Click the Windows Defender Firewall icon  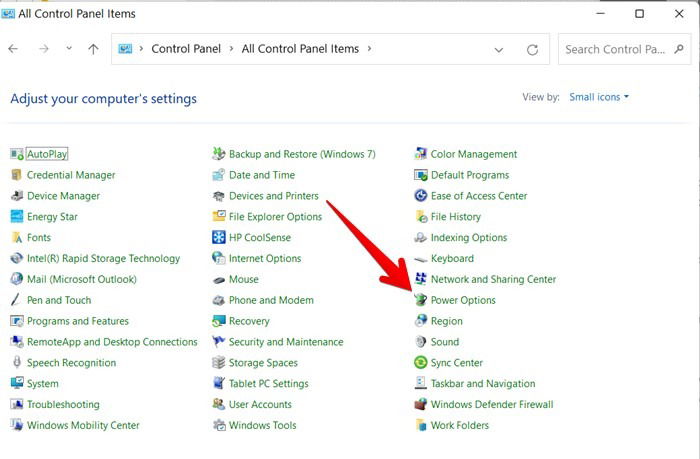pyautogui.click(x=421, y=405)
